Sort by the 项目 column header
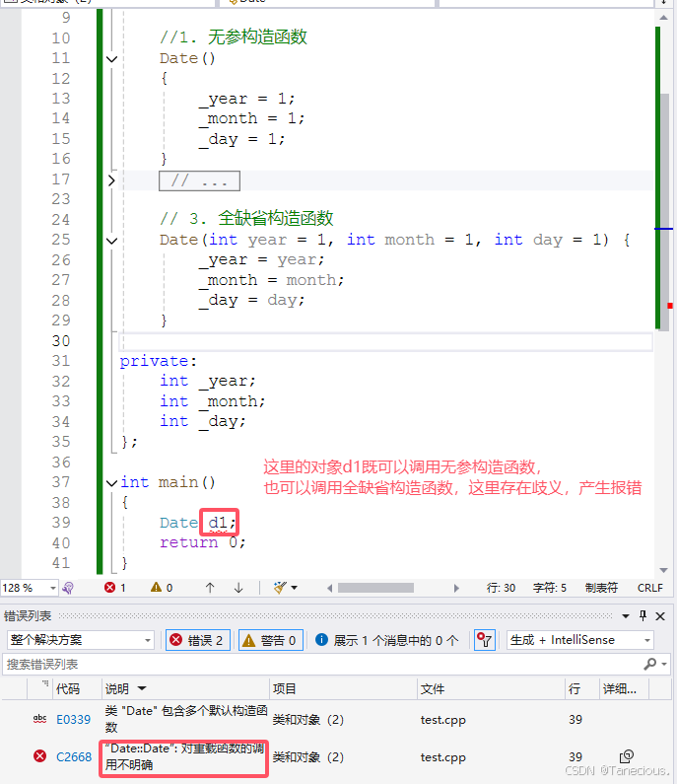 285,689
